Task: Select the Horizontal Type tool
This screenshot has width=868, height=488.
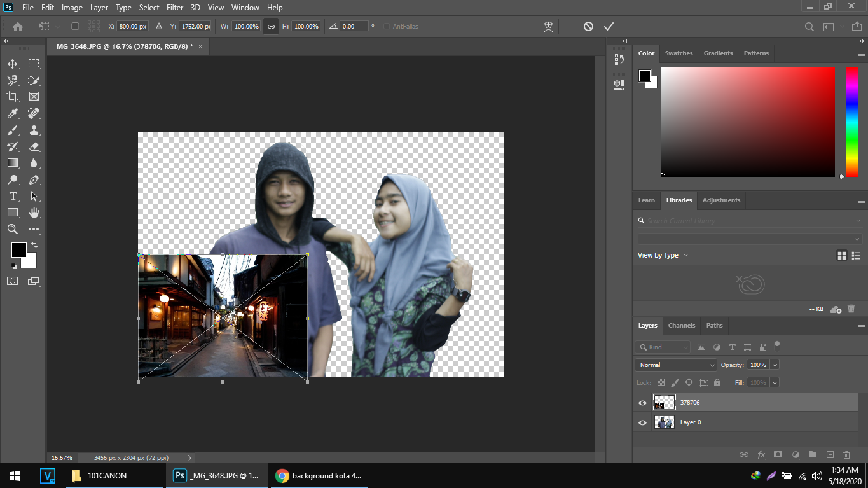Action: [13, 196]
